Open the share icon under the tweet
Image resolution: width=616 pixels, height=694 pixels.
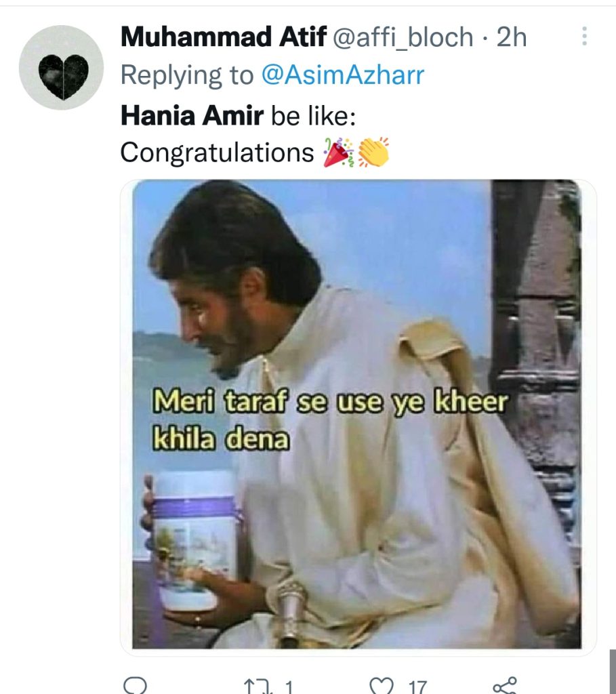coord(504,685)
